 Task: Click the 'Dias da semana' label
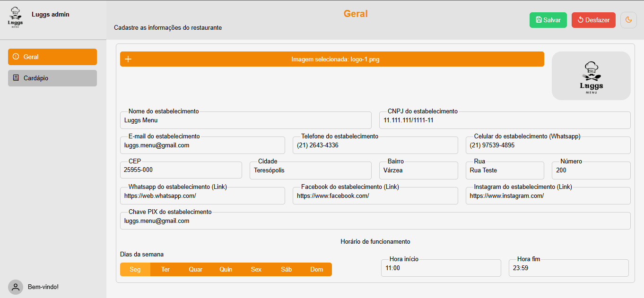pyautogui.click(x=142, y=254)
